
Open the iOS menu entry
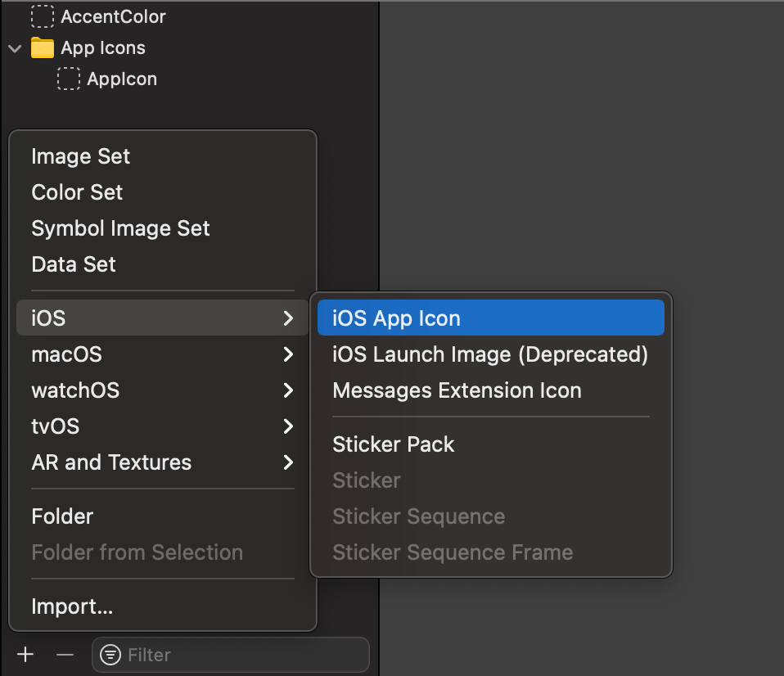click(163, 318)
